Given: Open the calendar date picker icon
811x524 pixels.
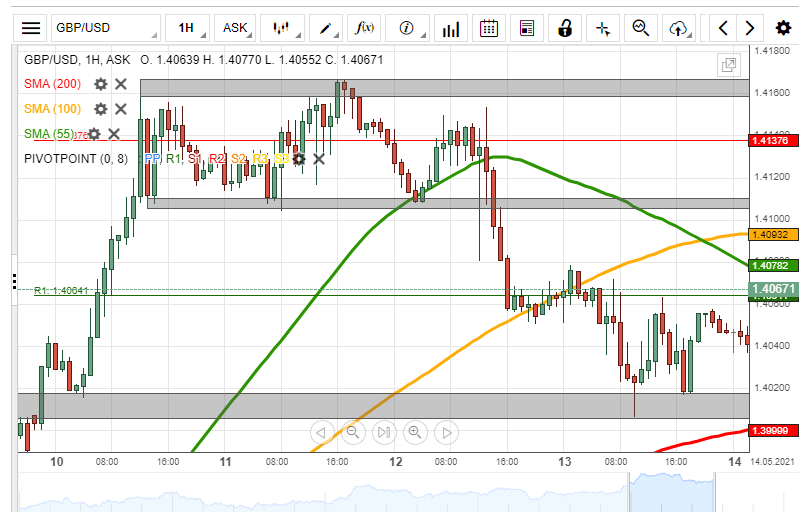Looking at the screenshot, I should pyautogui.click(x=489, y=28).
